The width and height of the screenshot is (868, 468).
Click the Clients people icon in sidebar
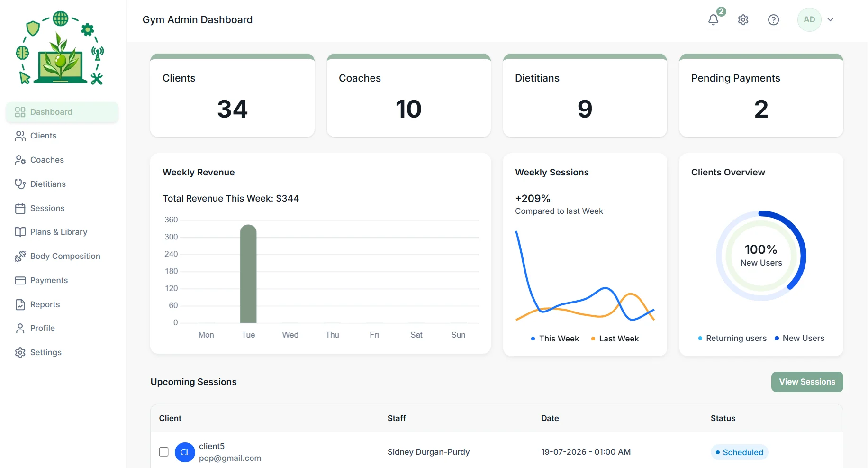tap(20, 136)
